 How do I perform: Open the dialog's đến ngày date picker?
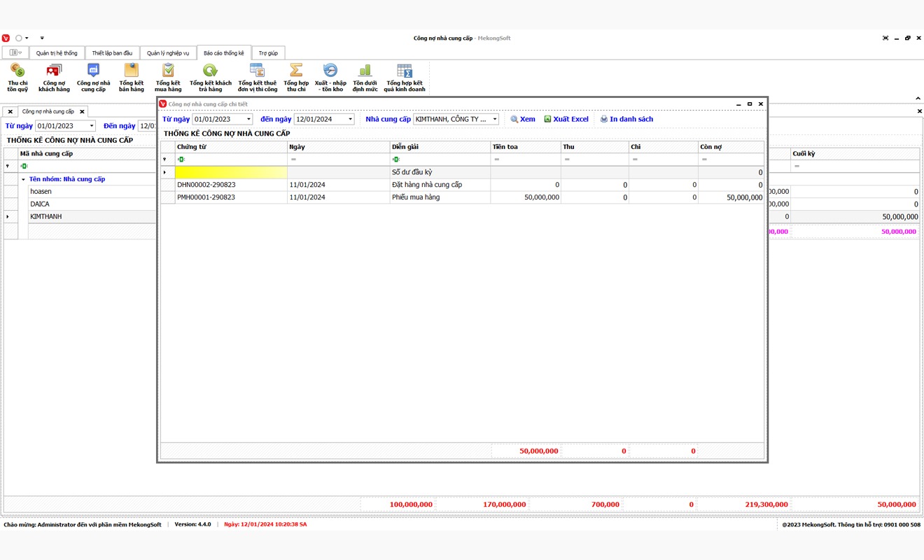(x=351, y=120)
